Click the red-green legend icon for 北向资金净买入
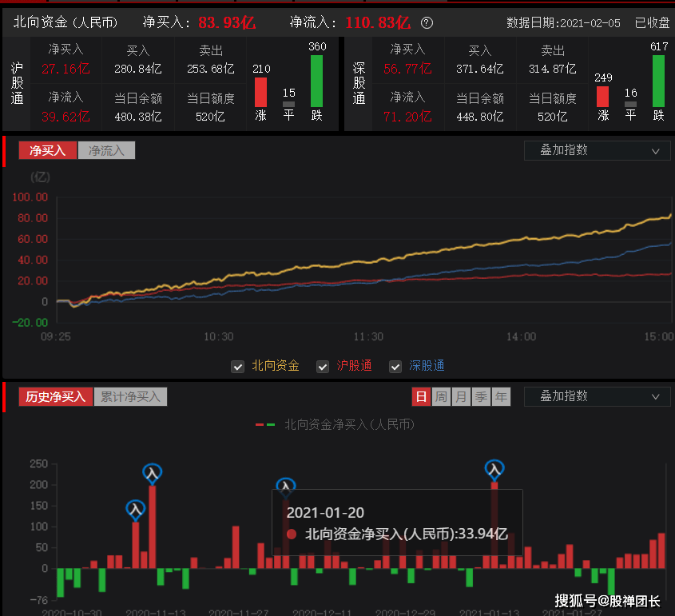The height and width of the screenshot is (616, 675). click(265, 424)
